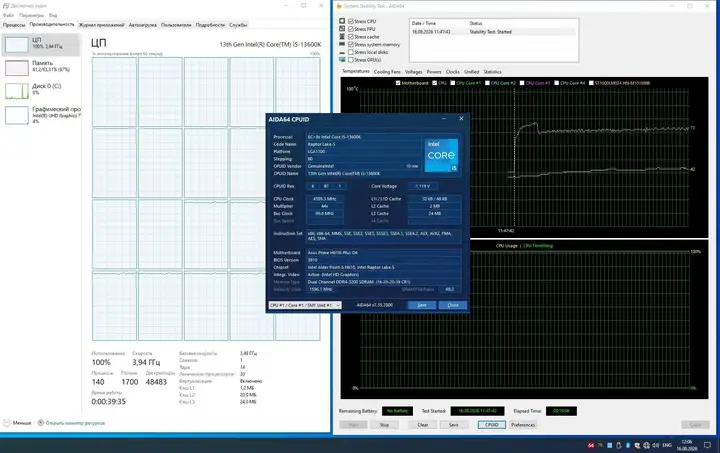Click the temperature 79 tray indicator
The height and width of the screenshot is (453, 720).
coord(600,445)
